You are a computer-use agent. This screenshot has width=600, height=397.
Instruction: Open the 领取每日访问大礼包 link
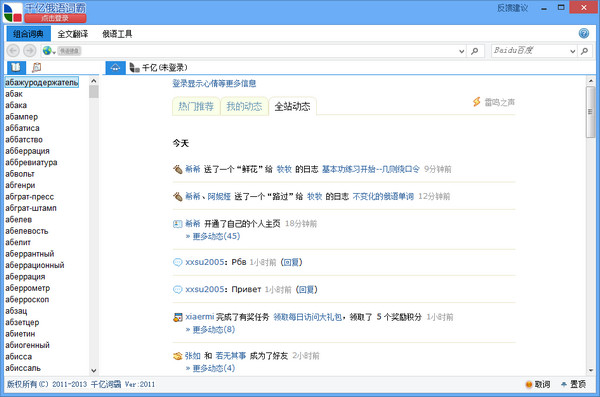(307, 317)
